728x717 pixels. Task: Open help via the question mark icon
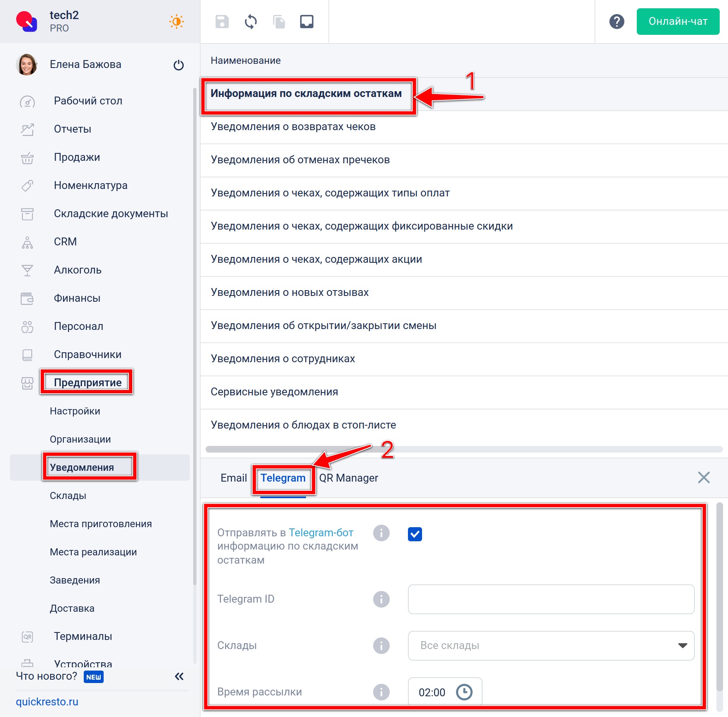pos(617,22)
